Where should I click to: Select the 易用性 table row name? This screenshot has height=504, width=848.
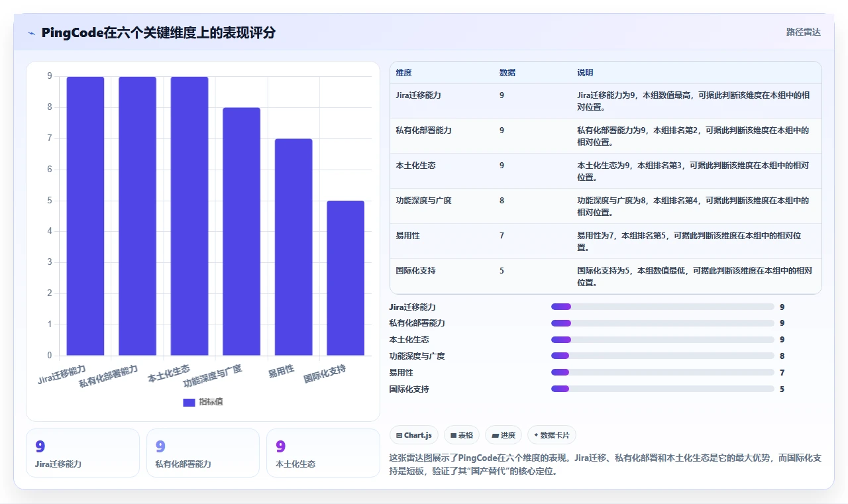[x=407, y=236]
